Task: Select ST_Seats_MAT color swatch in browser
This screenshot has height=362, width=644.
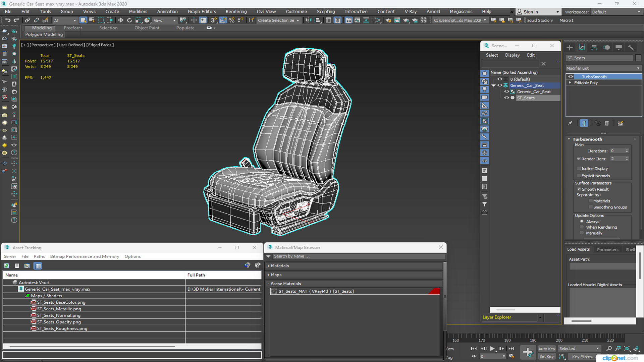Action: [437, 291]
